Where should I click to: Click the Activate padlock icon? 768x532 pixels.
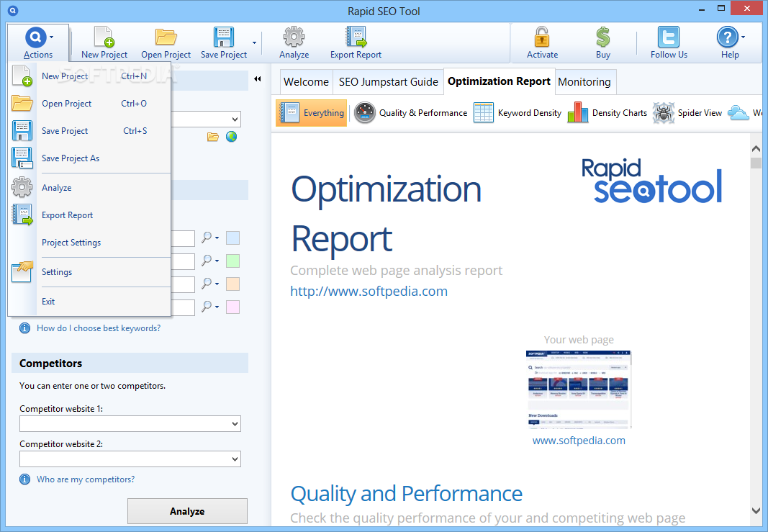click(542, 37)
